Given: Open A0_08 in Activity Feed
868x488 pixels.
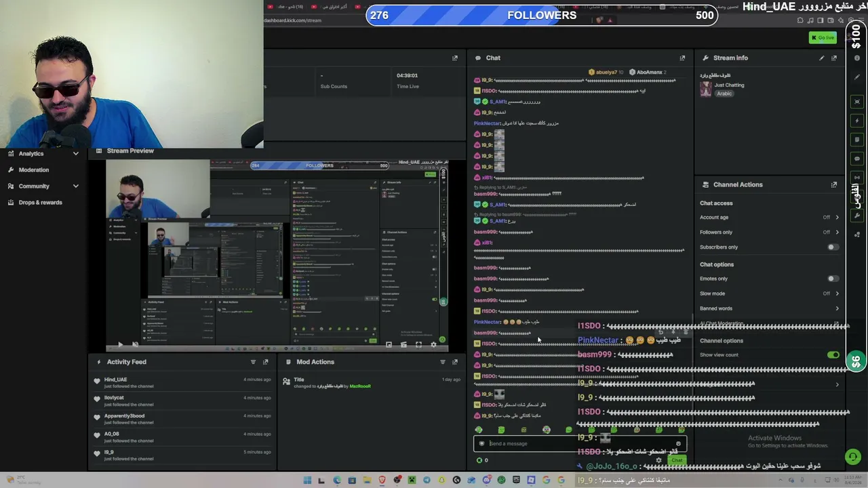Looking at the screenshot, I should click(111, 434).
